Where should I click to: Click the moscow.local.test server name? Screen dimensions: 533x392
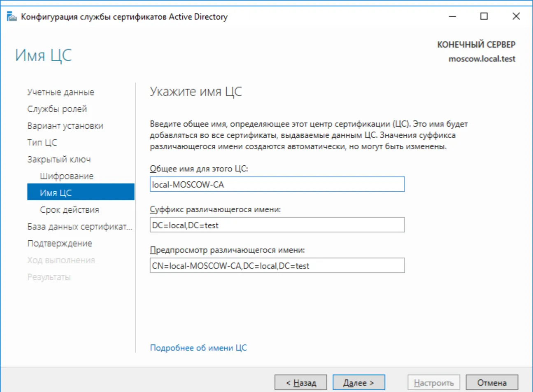(482, 59)
